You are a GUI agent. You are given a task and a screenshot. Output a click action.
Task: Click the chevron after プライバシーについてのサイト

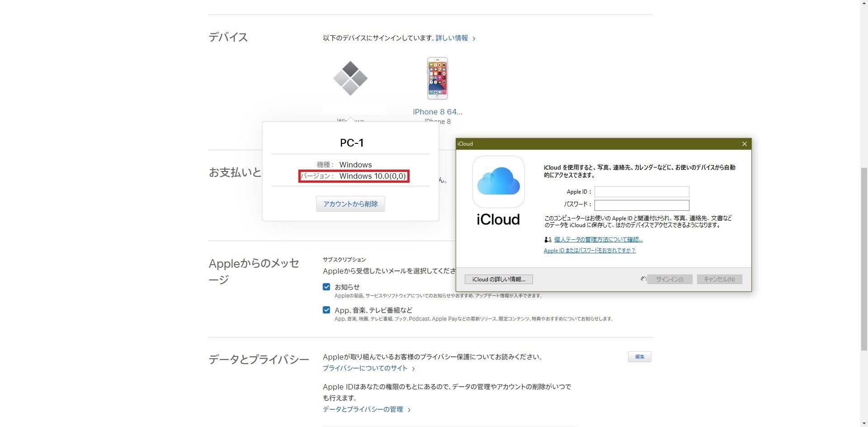(413, 369)
